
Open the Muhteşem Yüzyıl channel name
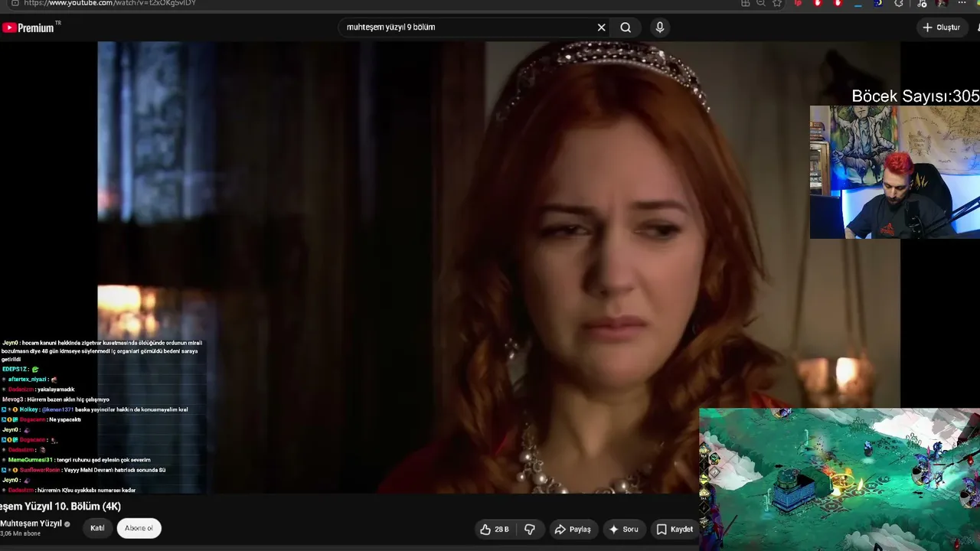coord(31,523)
